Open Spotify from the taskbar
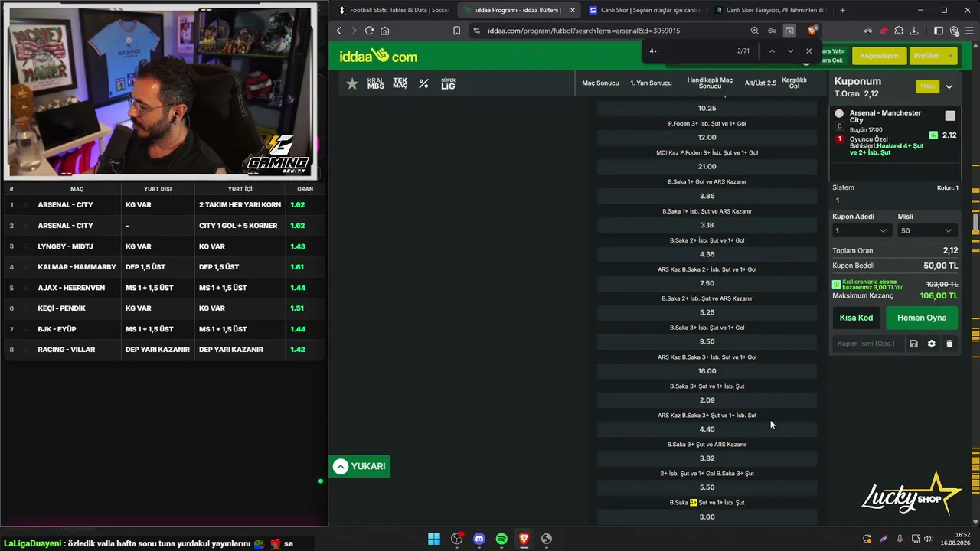The width and height of the screenshot is (980, 551). [x=501, y=539]
